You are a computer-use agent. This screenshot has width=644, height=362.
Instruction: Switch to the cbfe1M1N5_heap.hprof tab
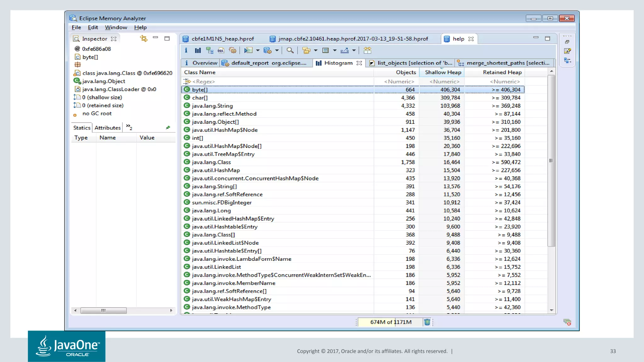tap(219, 39)
